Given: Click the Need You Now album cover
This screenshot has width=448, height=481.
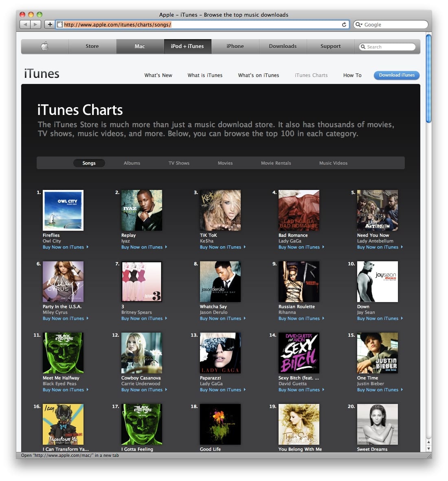Looking at the screenshot, I should (378, 210).
